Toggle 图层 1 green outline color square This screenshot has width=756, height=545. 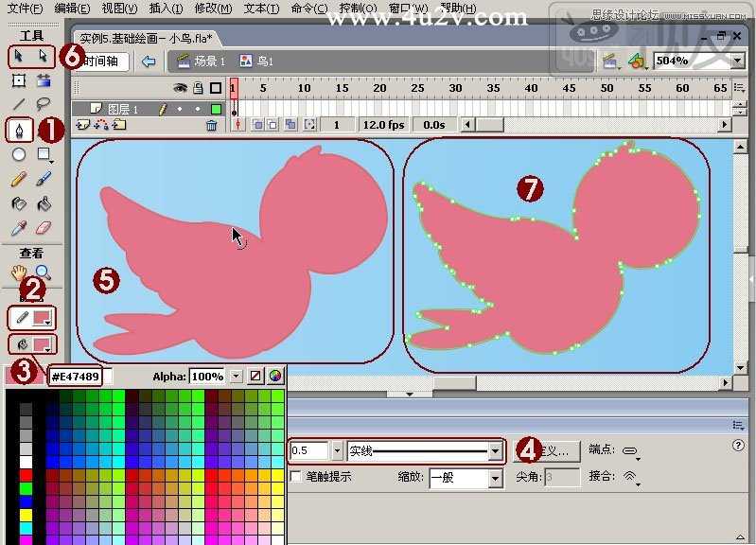216,110
